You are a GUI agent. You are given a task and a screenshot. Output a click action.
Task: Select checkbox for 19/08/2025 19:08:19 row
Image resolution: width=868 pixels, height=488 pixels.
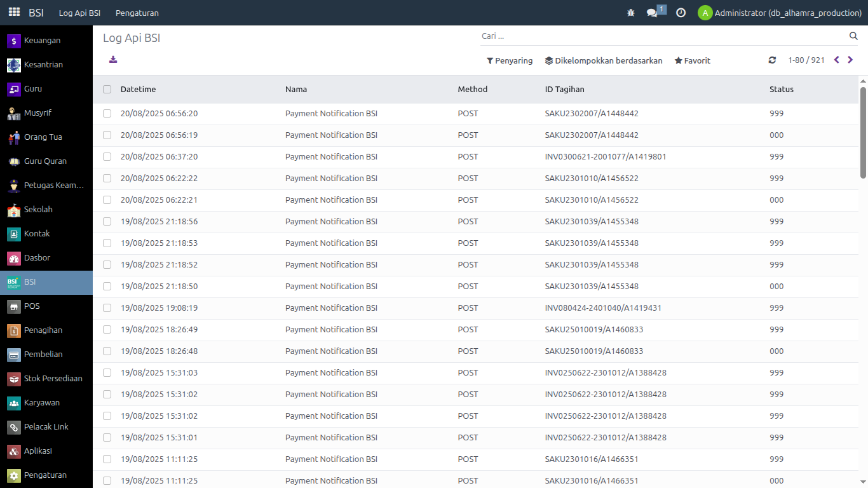[x=107, y=308]
